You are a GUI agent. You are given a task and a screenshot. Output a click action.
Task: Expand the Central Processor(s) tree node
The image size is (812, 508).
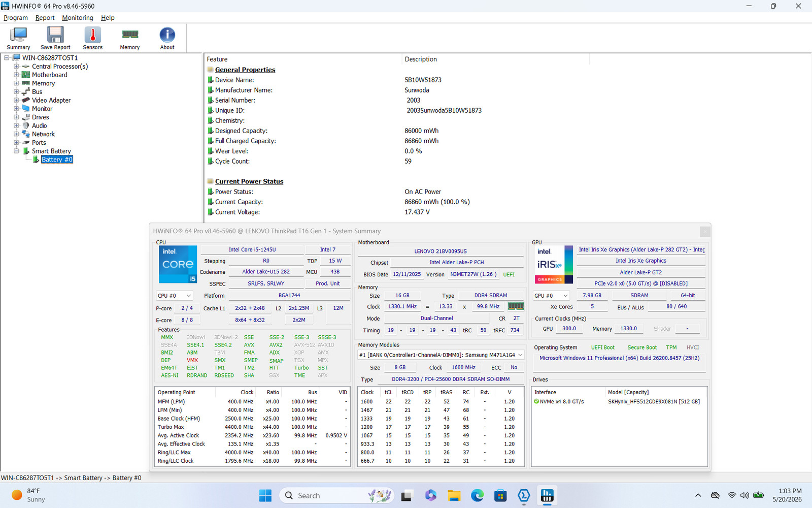point(16,67)
